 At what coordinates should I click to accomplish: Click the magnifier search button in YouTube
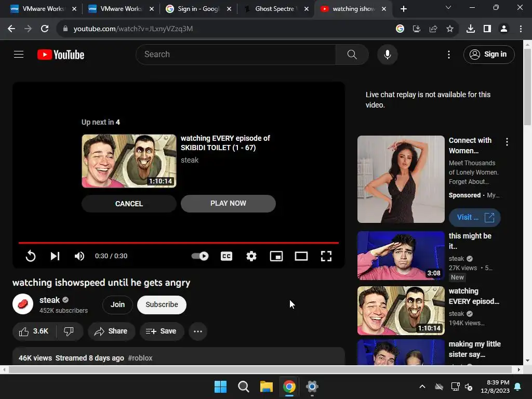[352, 54]
